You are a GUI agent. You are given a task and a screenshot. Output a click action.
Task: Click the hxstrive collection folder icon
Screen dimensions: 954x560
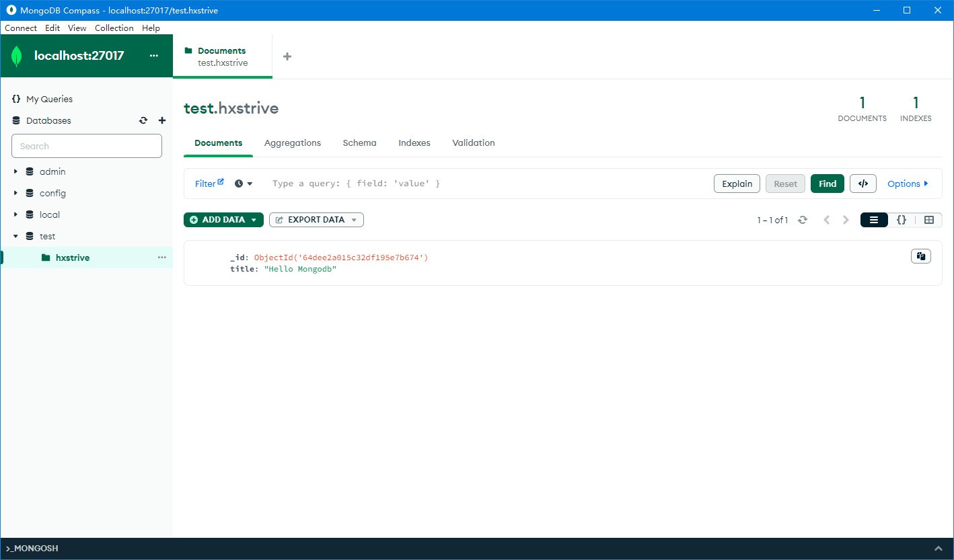[x=46, y=257]
